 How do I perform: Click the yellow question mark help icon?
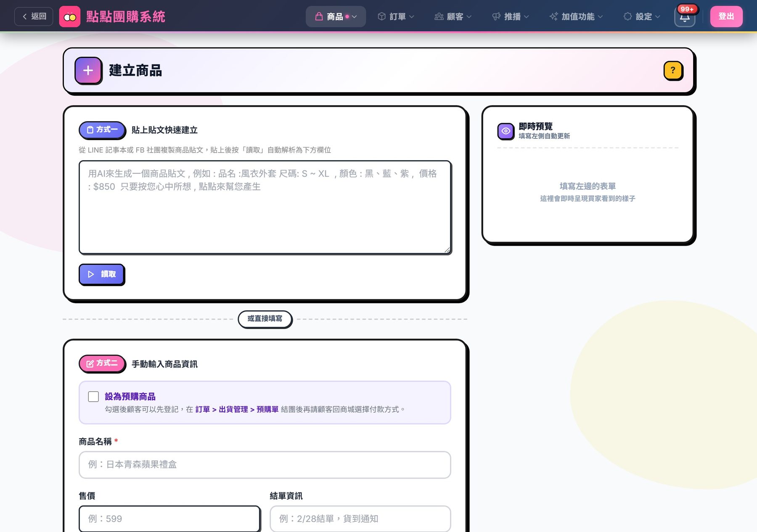coord(673,70)
